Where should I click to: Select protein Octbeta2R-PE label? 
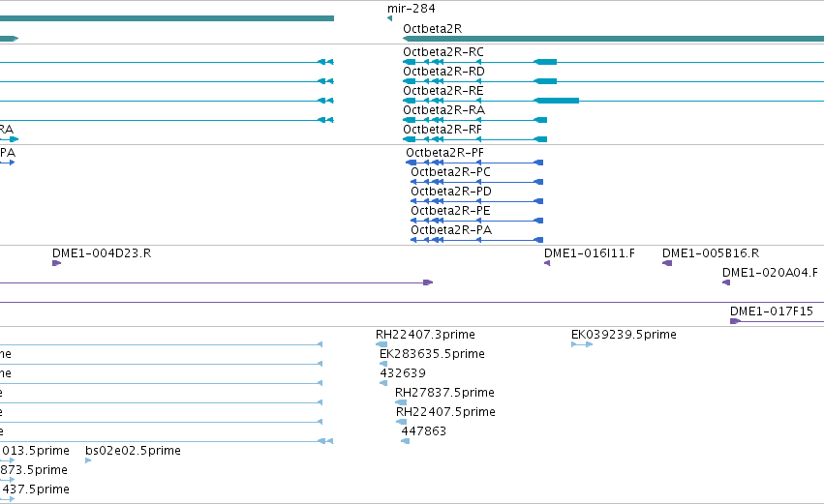pos(450,211)
